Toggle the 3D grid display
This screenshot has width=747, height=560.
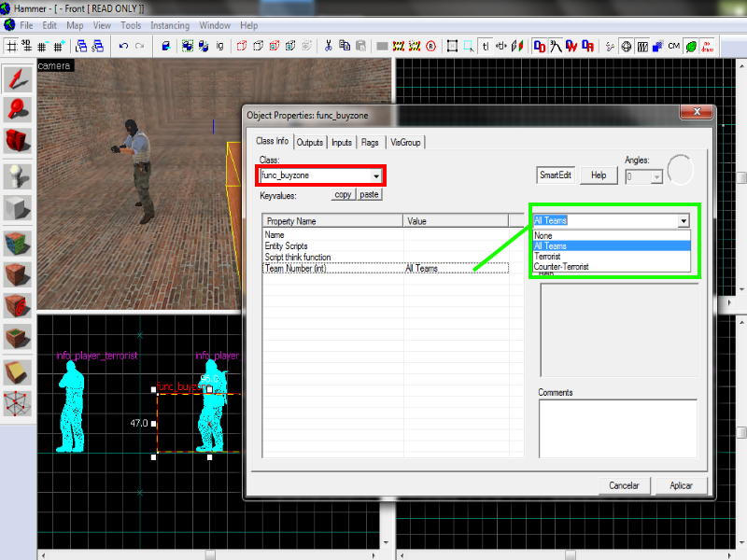coord(27,46)
